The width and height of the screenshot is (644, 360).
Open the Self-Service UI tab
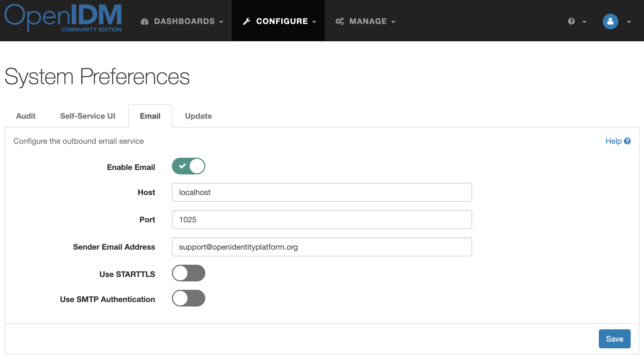coord(87,116)
